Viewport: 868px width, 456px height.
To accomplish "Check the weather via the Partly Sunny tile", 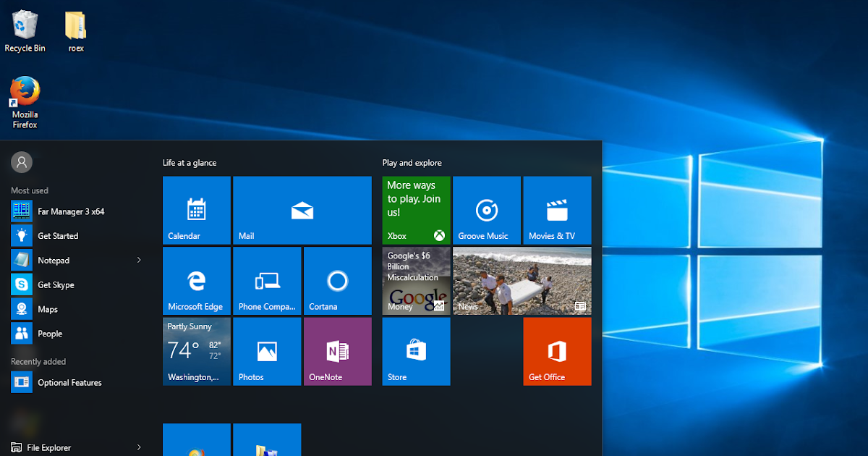I will [x=196, y=351].
